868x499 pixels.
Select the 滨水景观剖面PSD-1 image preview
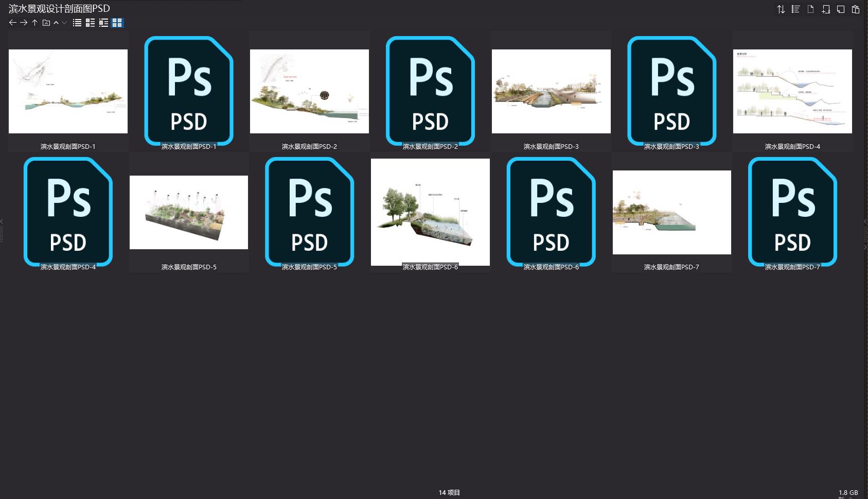tap(68, 91)
